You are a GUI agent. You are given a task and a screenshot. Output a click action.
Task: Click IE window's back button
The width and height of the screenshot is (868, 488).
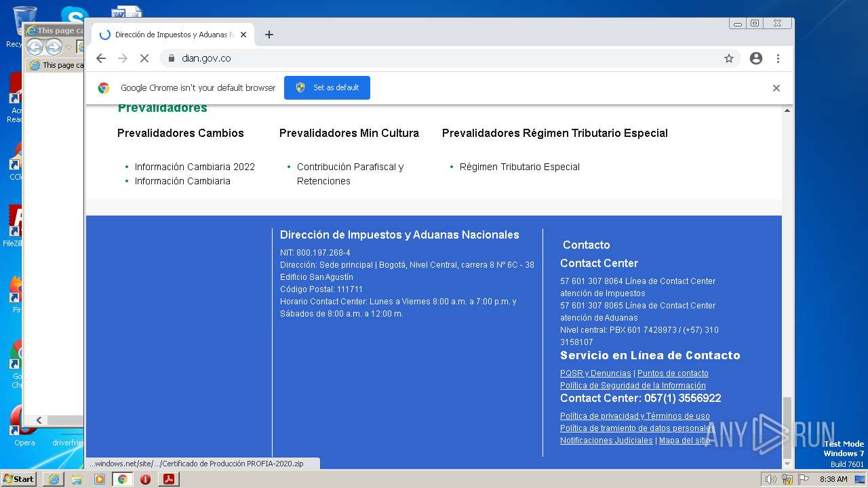click(35, 47)
